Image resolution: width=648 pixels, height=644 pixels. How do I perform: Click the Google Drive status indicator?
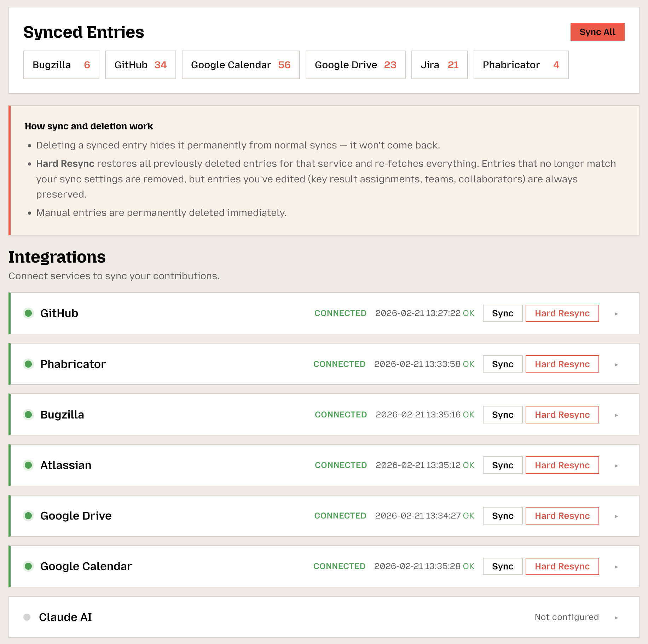click(x=28, y=516)
